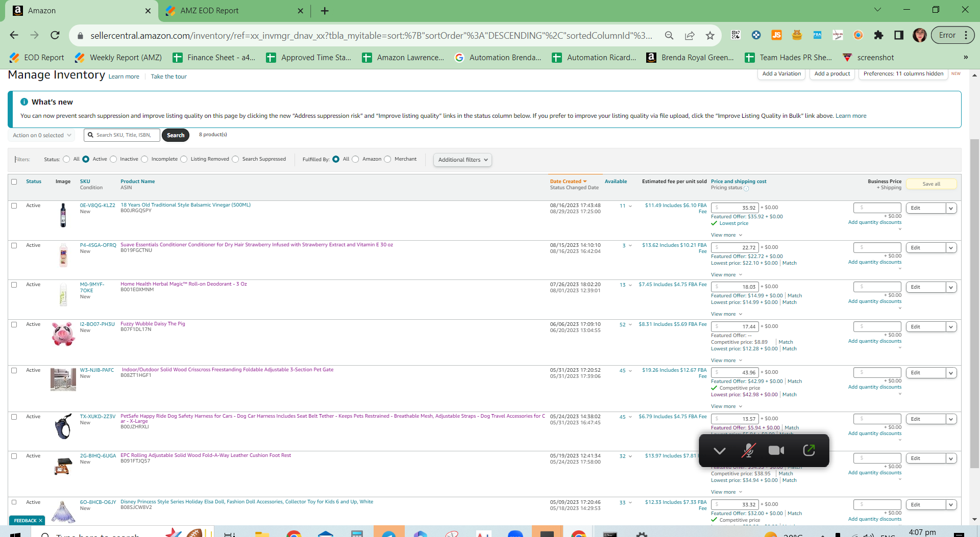Check the Balsamic Vinegar row checkbox
980x537 pixels.
[x=14, y=206]
